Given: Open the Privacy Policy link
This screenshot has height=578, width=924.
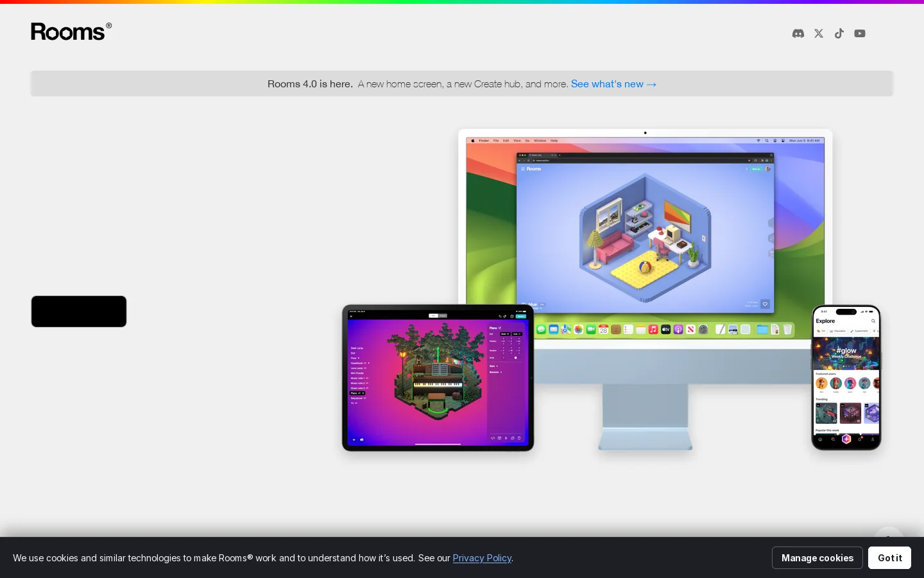Looking at the screenshot, I should pyautogui.click(x=482, y=557).
